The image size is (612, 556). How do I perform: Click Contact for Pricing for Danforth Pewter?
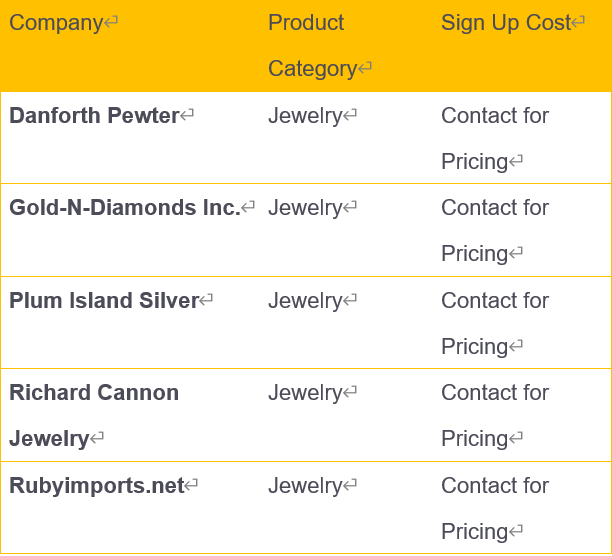pyautogui.click(x=495, y=139)
